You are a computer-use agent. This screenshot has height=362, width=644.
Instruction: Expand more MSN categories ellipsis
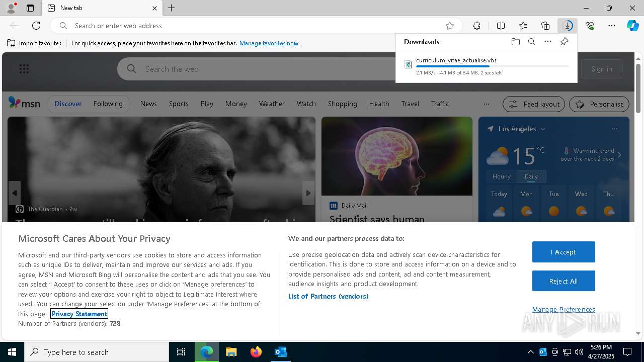coord(486,104)
